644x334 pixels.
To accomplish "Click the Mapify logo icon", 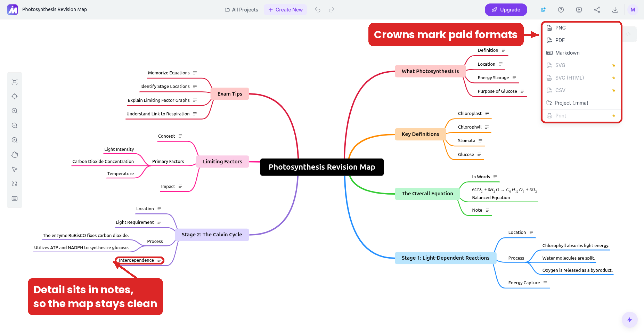I will pyautogui.click(x=13, y=10).
